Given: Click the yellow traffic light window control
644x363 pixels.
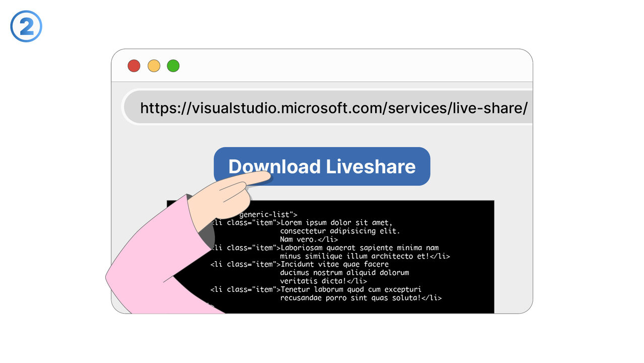Looking at the screenshot, I should (153, 66).
